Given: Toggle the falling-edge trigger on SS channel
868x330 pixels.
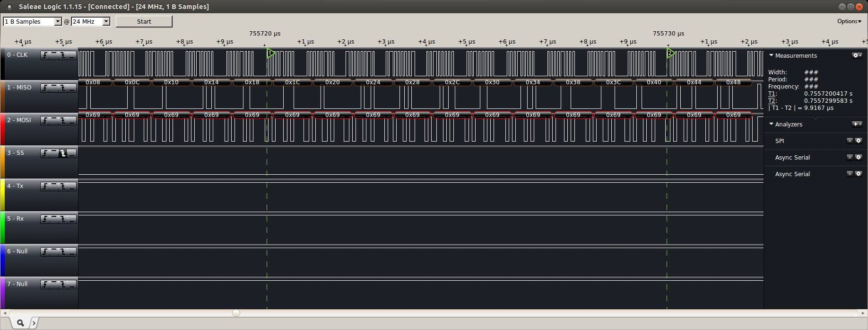Looking at the screenshot, I should (x=63, y=153).
